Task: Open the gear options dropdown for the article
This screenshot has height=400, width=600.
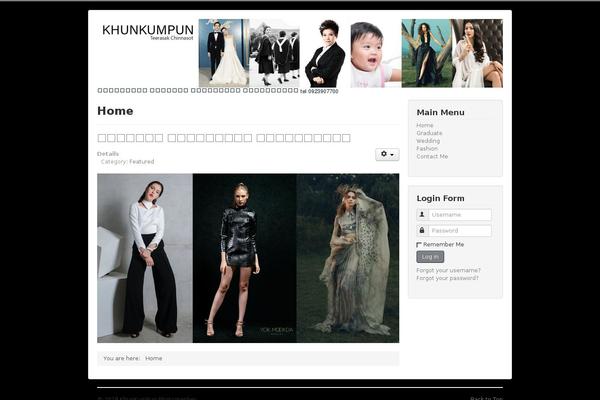Action: point(387,154)
